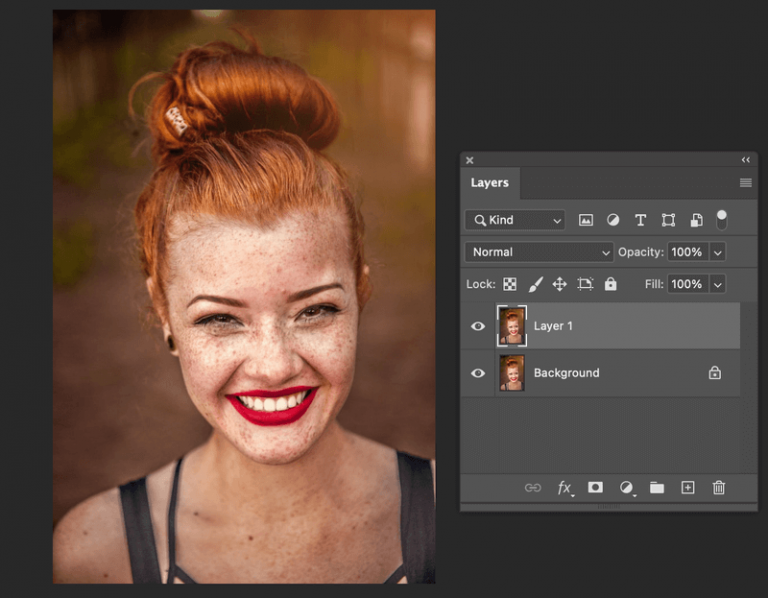Select the Layers panel tab
768x598 pixels.
(x=490, y=183)
